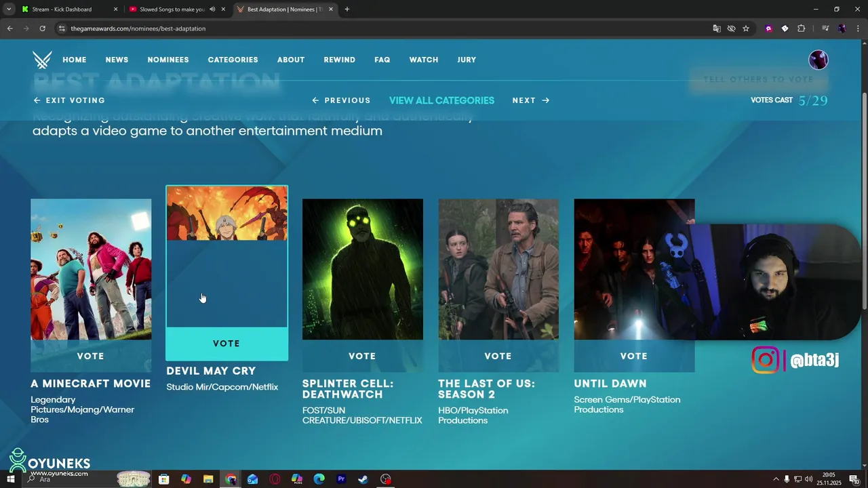The height and width of the screenshot is (488, 868).
Task: Open the Extensions puzzle-piece menu
Action: click(x=802, y=28)
